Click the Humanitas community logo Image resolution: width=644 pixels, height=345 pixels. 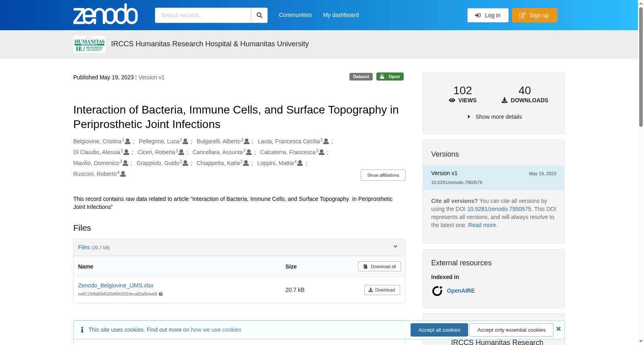[x=89, y=44]
